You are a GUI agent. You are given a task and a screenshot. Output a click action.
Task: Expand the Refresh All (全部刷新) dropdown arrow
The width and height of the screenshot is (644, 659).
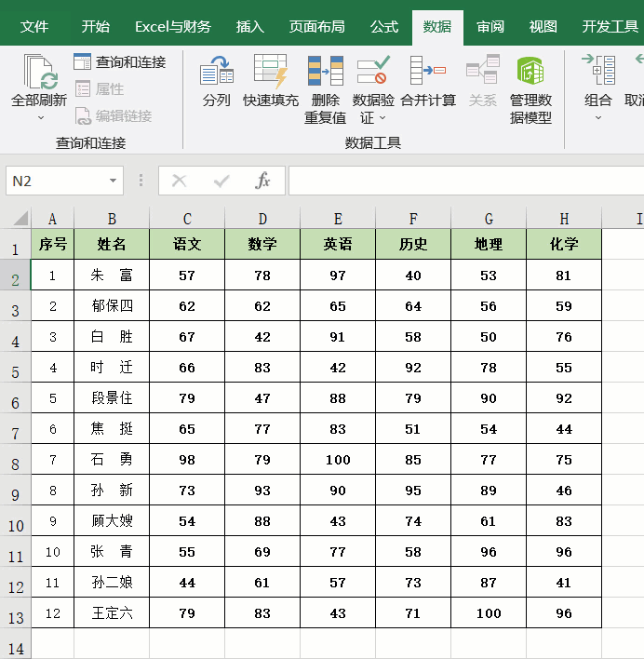(39, 118)
